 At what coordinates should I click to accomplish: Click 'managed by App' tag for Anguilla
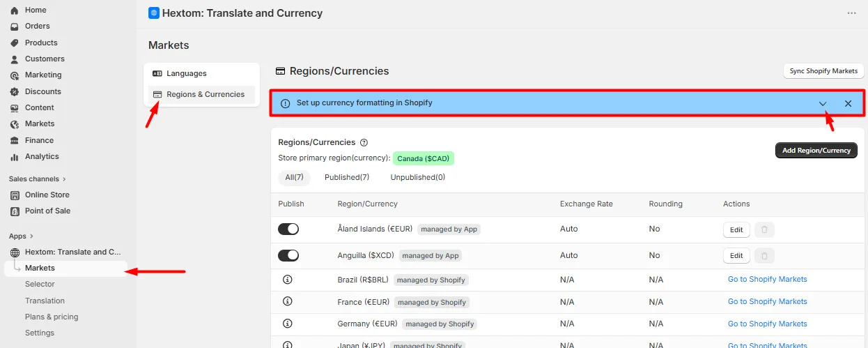coord(430,256)
